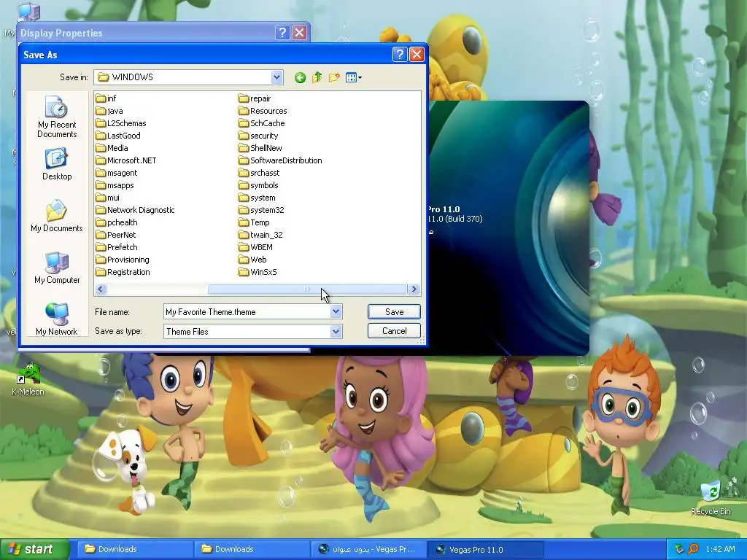Open the Windows start menu
This screenshot has height=560, width=747.
34,549
